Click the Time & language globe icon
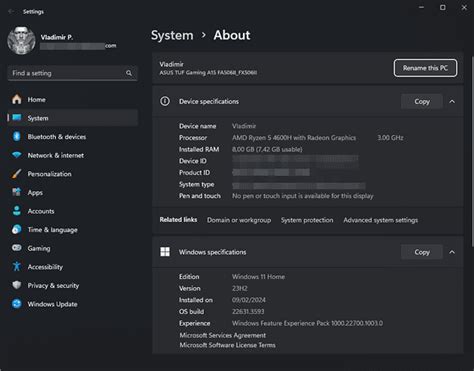This screenshot has width=474, height=371. 17,229
